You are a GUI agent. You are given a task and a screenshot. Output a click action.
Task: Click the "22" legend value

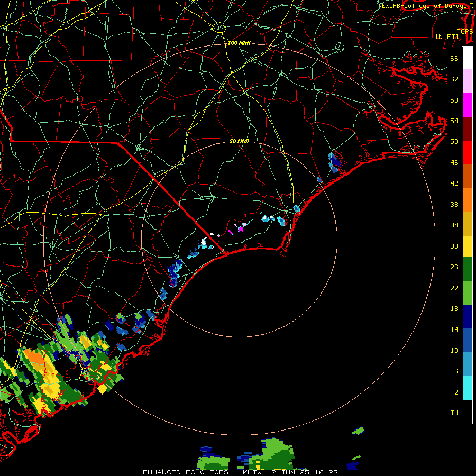(x=454, y=288)
